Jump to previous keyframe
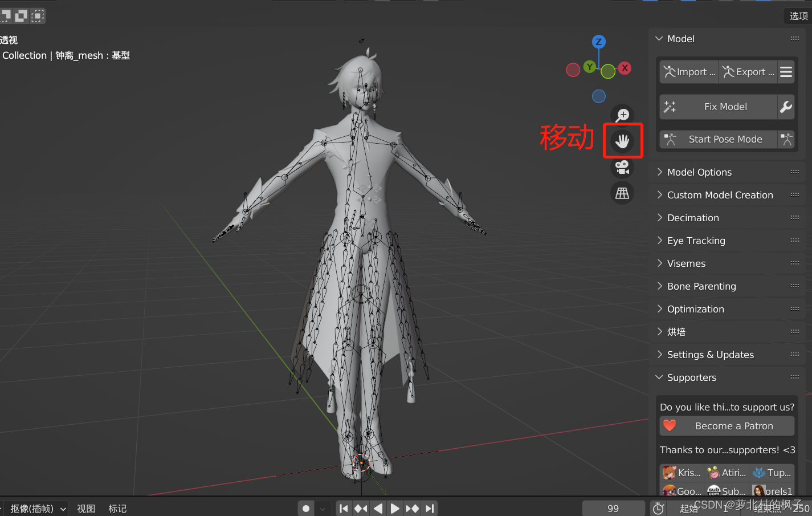 coord(361,508)
